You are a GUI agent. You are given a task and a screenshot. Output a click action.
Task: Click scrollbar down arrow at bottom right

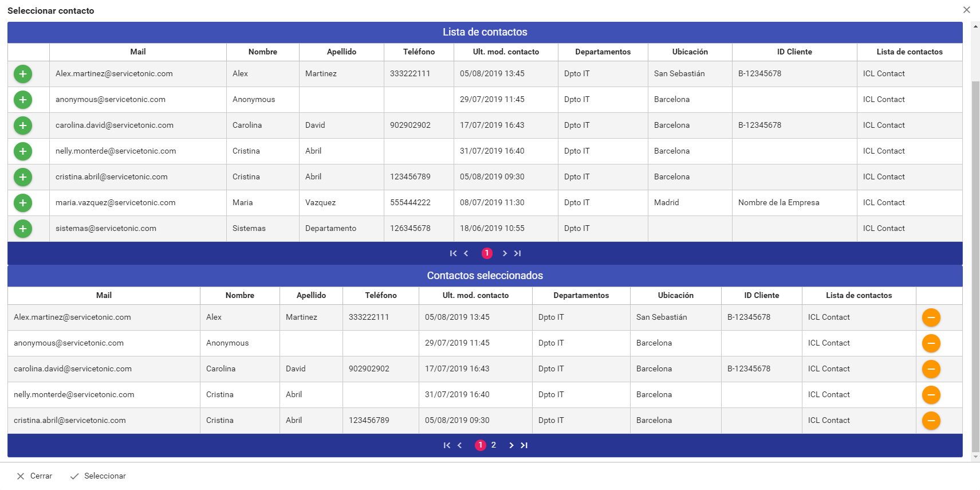pos(976,457)
